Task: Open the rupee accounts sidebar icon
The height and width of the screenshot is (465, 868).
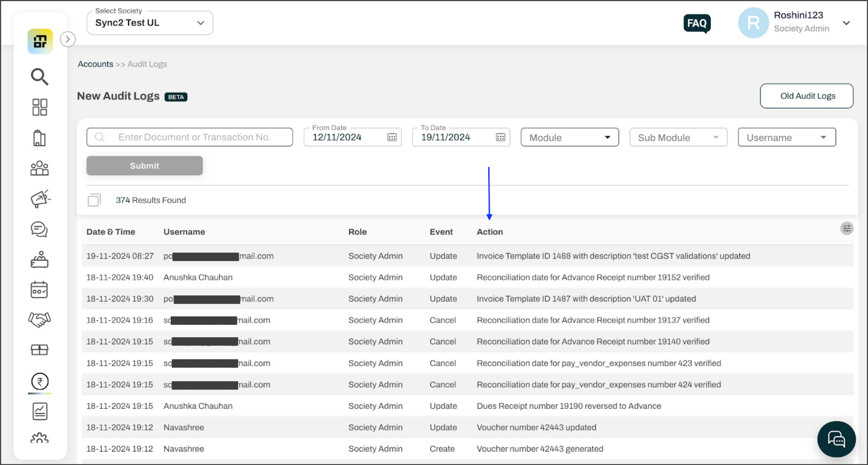Action: (x=40, y=381)
